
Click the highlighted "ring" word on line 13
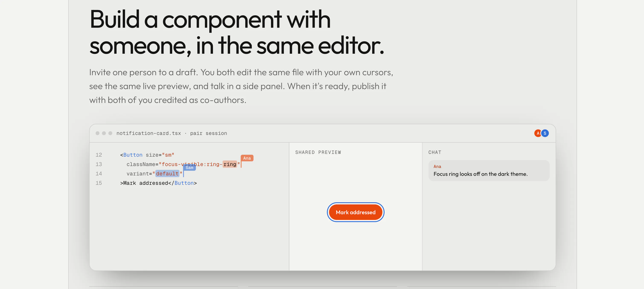pyautogui.click(x=230, y=164)
